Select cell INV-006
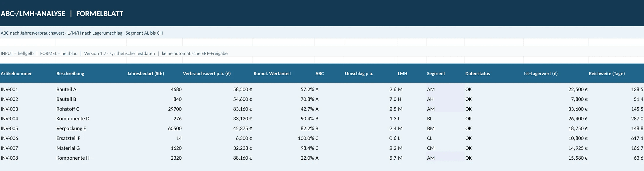644x171 pixels. click(28, 138)
